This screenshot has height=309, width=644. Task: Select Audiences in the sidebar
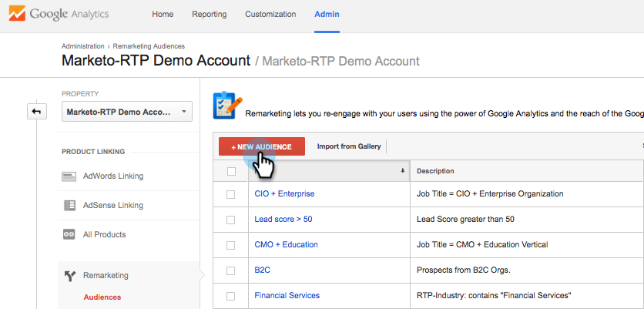[102, 297]
